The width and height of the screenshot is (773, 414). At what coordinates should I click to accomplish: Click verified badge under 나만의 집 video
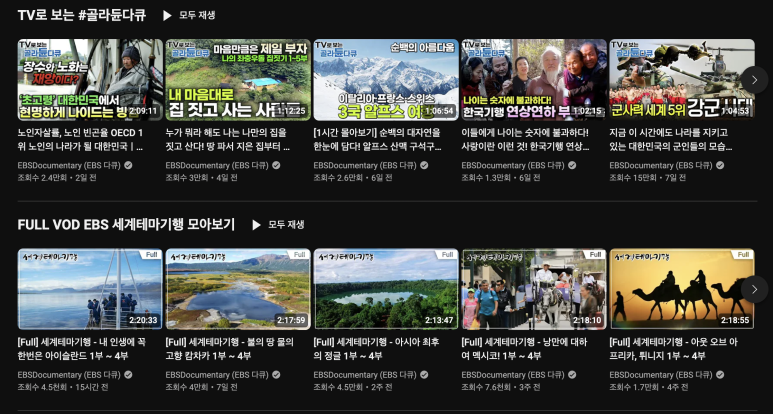pyautogui.click(x=276, y=166)
